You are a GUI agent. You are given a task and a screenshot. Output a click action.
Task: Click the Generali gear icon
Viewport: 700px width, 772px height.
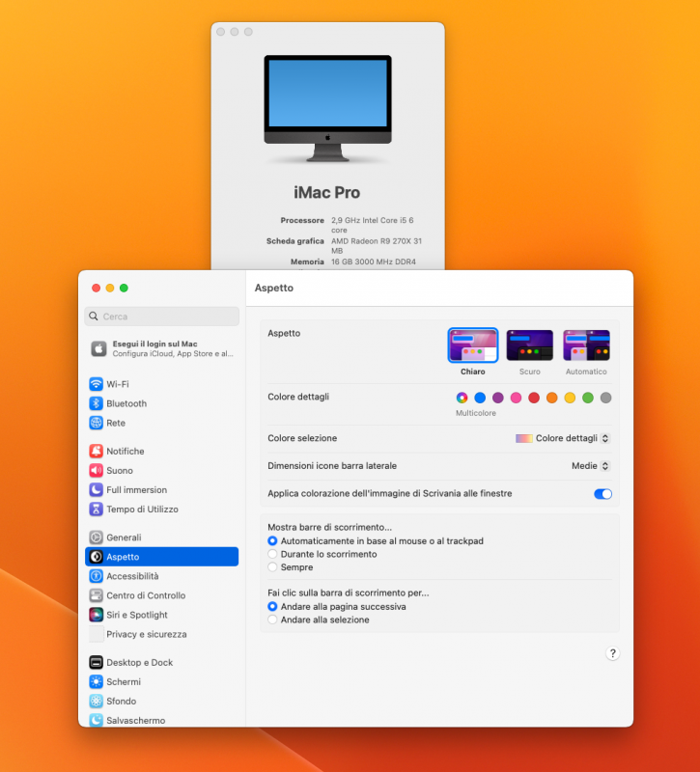96,538
